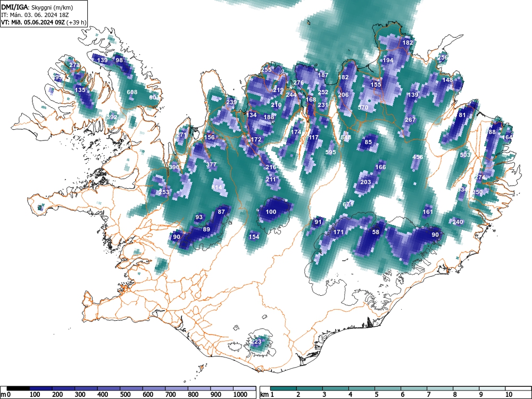Screen dimensions: 532x399
Task: Click the visibility value 671 on the map
Action: (348, 204)
